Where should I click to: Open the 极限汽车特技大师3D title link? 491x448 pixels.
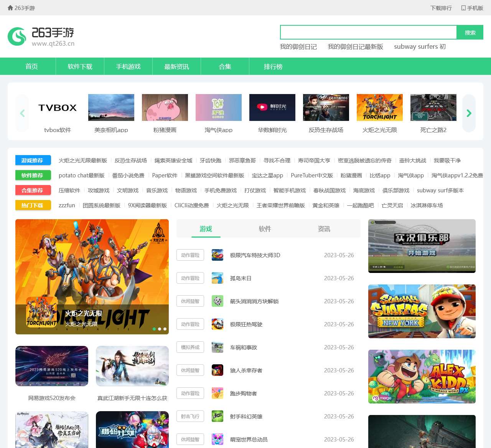(255, 255)
